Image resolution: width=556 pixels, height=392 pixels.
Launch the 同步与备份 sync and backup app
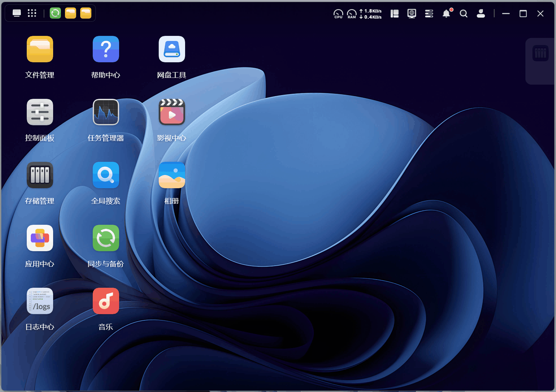click(x=106, y=238)
